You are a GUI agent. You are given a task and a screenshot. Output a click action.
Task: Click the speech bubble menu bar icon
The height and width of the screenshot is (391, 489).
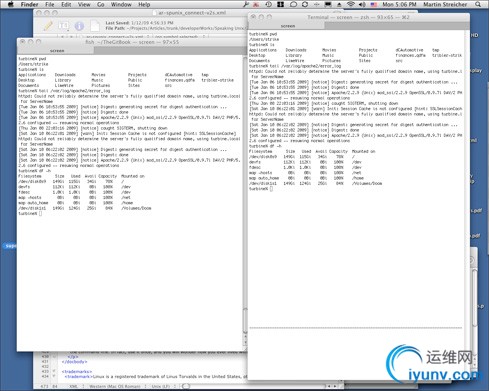pyautogui.click(x=293, y=4)
